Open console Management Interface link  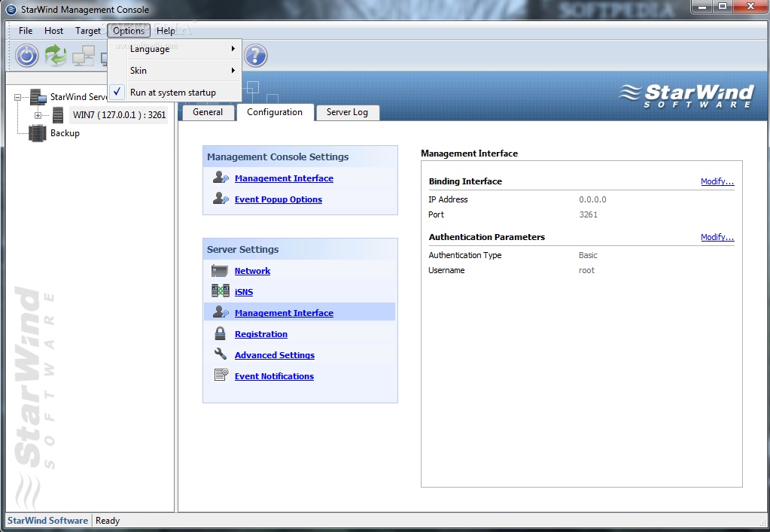(284, 178)
